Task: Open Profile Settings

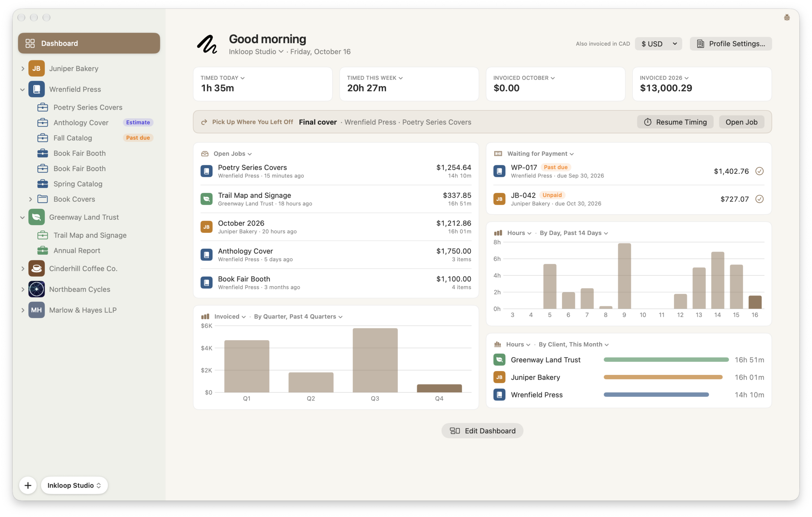Action: (731, 44)
